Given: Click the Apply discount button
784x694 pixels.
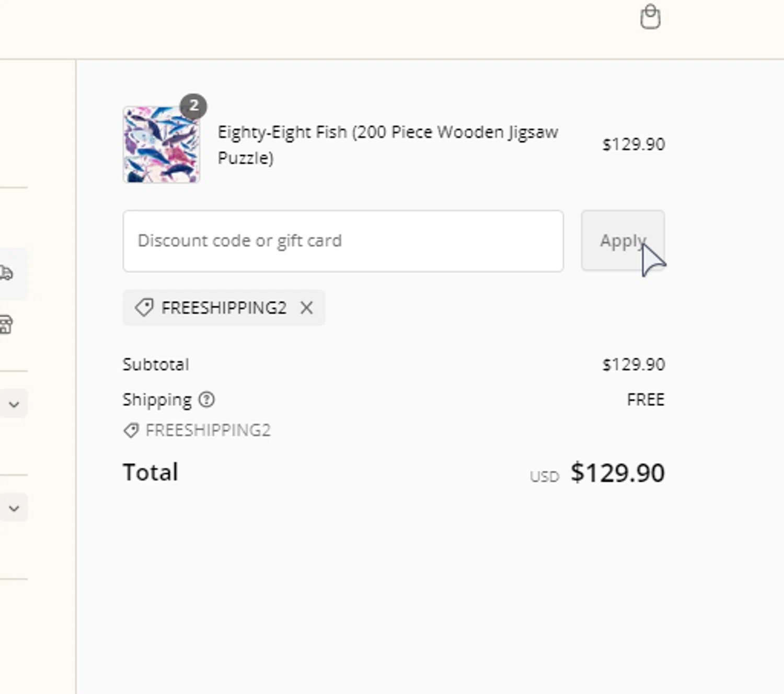Looking at the screenshot, I should tap(623, 241).
